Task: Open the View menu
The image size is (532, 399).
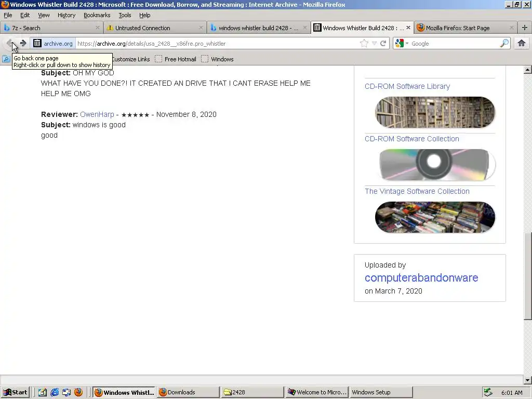Action: 44,15
